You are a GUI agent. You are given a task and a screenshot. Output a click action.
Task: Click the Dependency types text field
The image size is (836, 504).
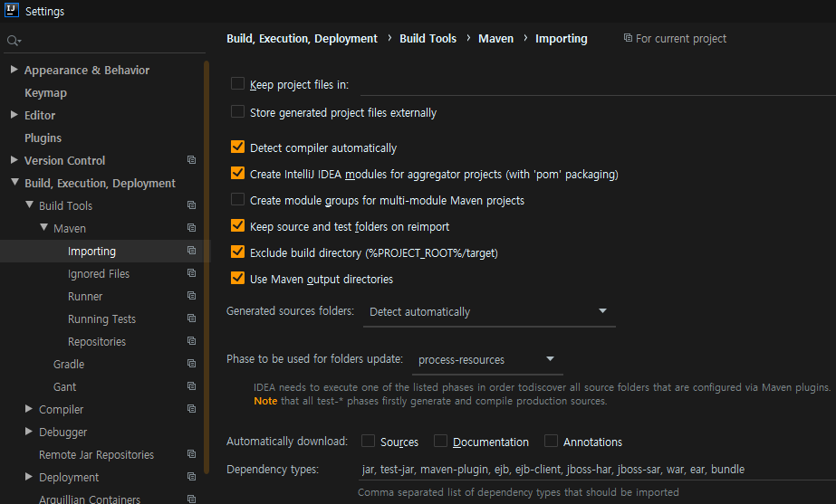coord(597,470)
